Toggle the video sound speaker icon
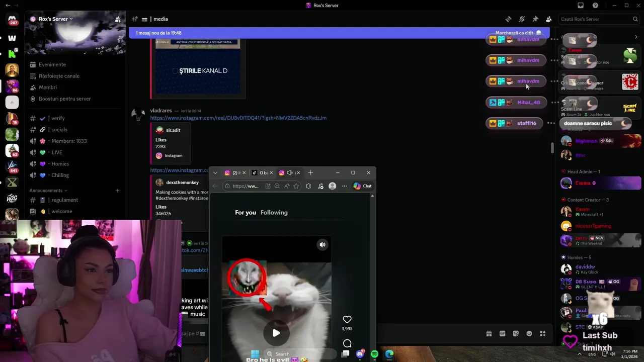 [323, 245]
